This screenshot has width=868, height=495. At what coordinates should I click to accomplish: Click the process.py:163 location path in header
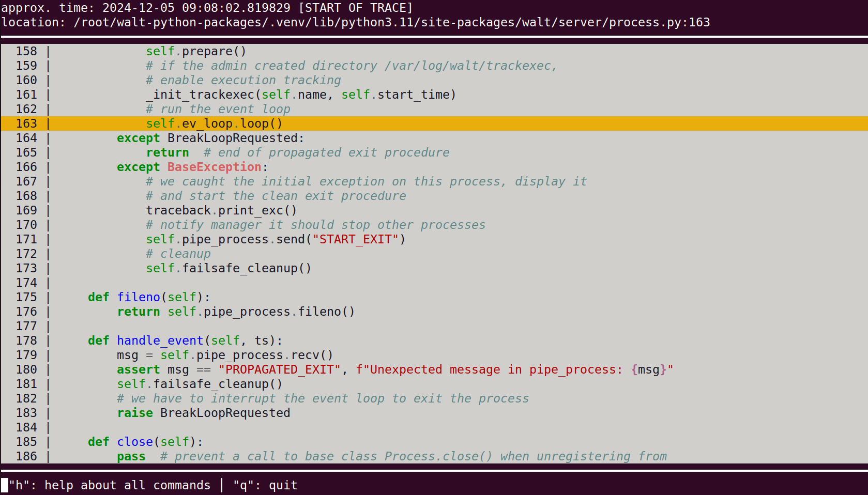(x=391, y=23)
